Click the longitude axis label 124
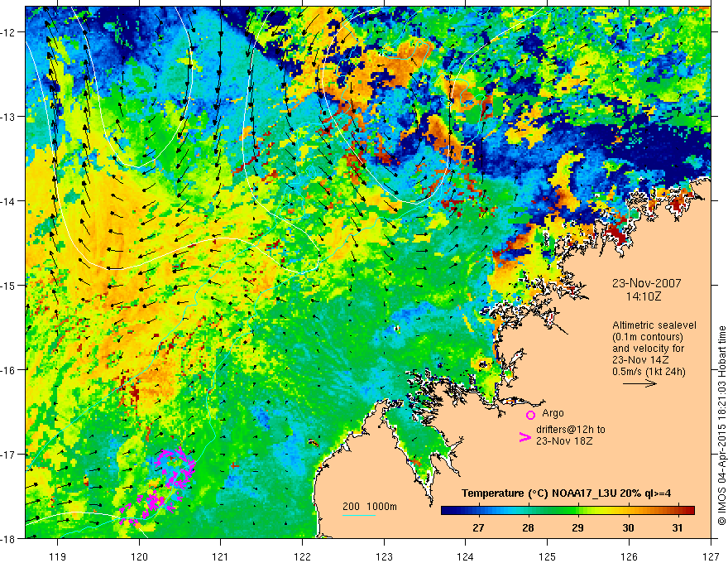Screen dimensions: 728x563 click(466, 557)
